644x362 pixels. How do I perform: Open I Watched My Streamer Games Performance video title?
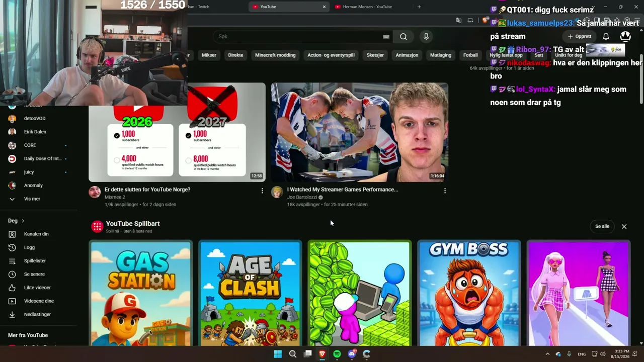click(343, 190)
